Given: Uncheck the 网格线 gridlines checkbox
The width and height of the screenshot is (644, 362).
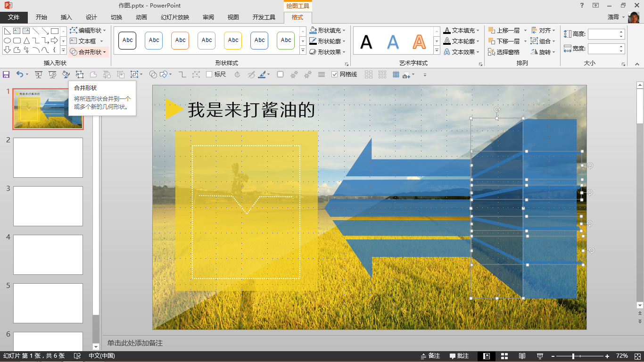Looking at the screenshot, I should pos(335,74).
